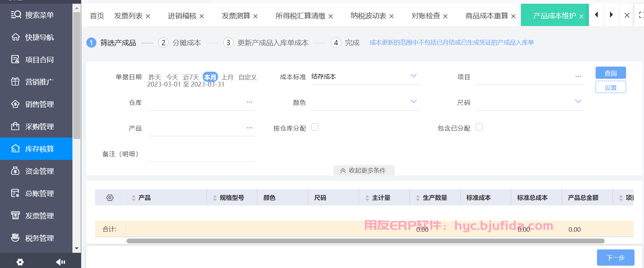Switch to the 对账检查 tab
Viewport: 644px width, 268px height.
[426, 16]
